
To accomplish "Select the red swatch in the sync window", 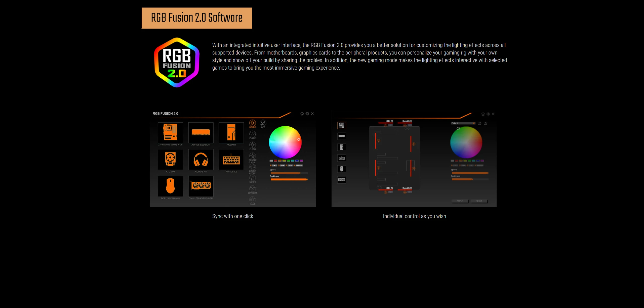I will pyautogui.click(x=275, y=161).
